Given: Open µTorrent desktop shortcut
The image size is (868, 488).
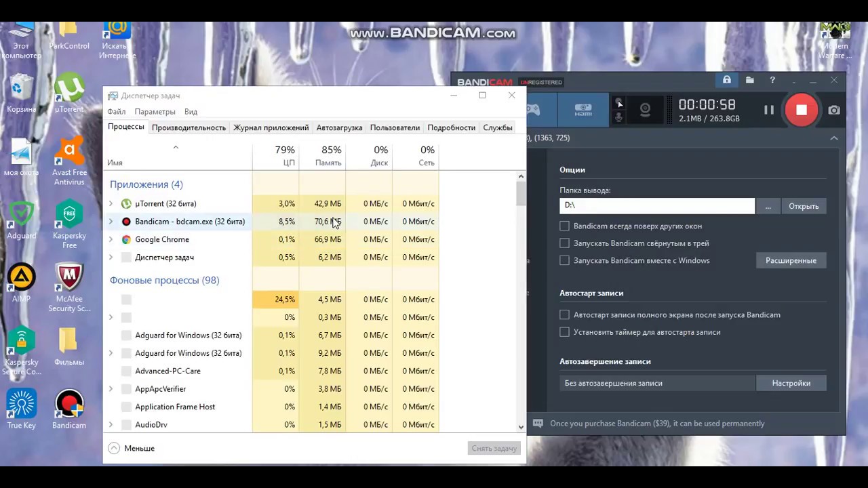Looking at the screenshot, I should click(x=69, y=94).
